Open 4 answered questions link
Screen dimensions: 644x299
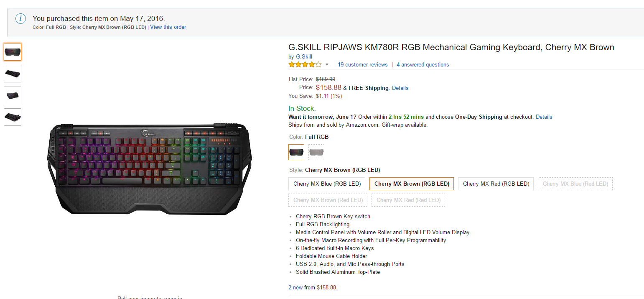coord(423,65)
